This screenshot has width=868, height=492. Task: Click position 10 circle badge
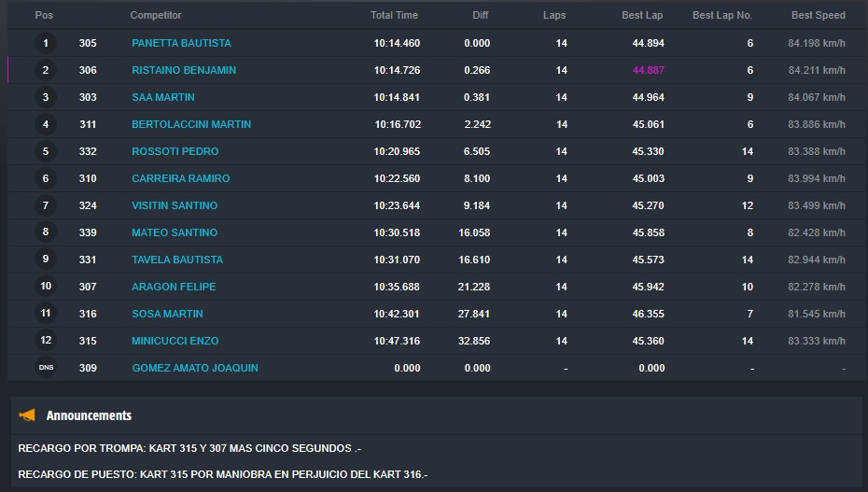[46, 287]
